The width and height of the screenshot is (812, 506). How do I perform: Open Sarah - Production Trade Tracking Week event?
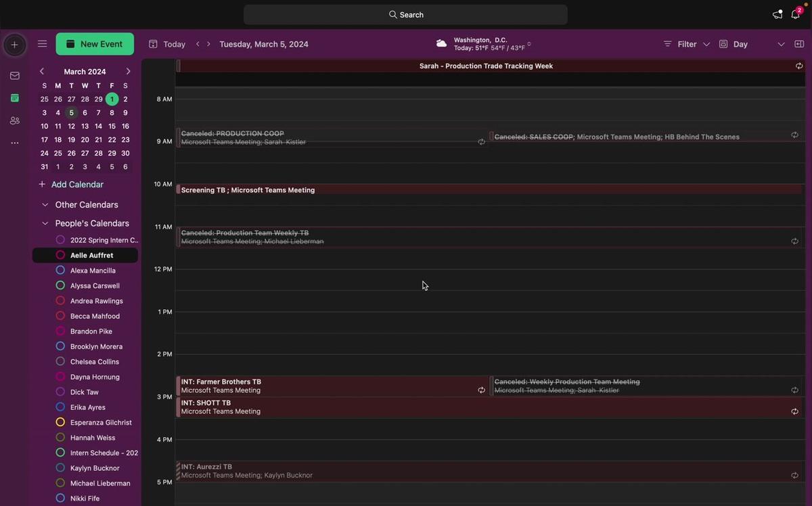point(490,66)
